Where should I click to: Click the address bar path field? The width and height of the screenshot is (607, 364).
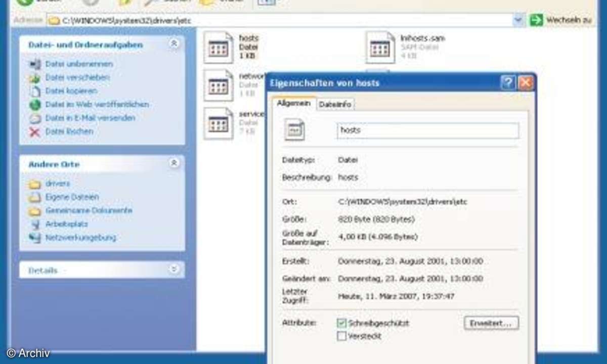click(x=286, y=21)
